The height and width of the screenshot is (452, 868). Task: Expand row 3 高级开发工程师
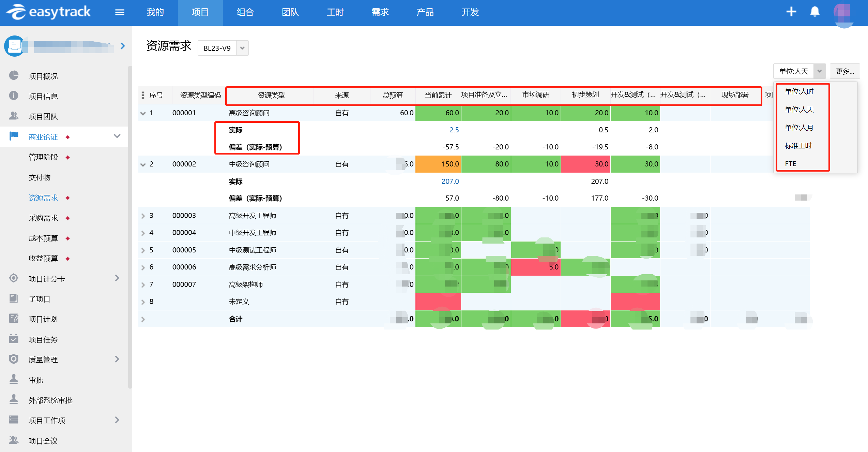click(143, 216)
